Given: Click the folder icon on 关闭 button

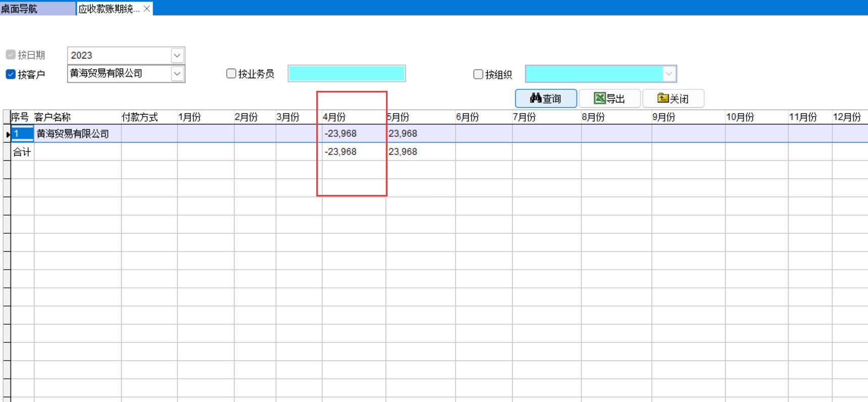Looking at the screenshot, I should (663, 98).
